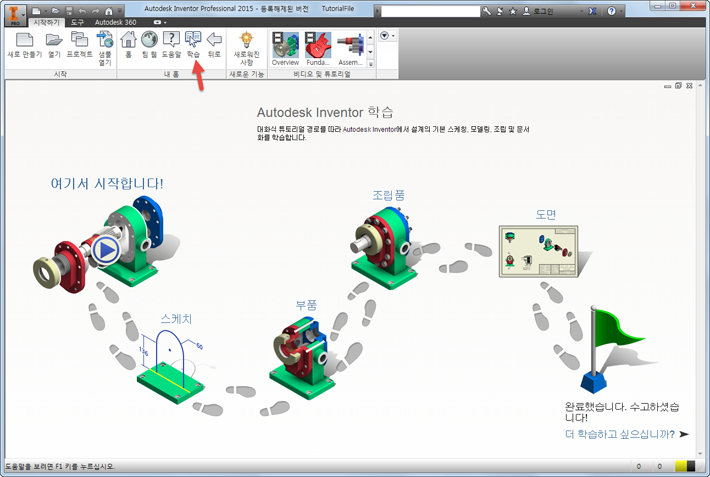Screen dimensions: 710x477
Task: Expand the 로그인 dropdown arrow
Action: point(581,11)
